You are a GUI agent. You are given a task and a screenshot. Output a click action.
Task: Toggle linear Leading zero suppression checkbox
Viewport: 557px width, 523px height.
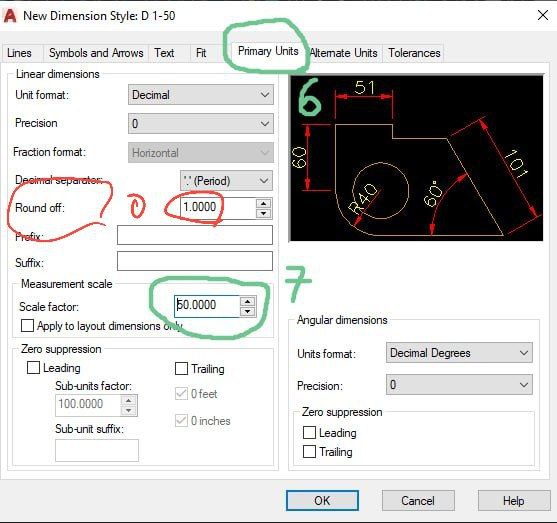pyautogui.click(x=33, y=368)
